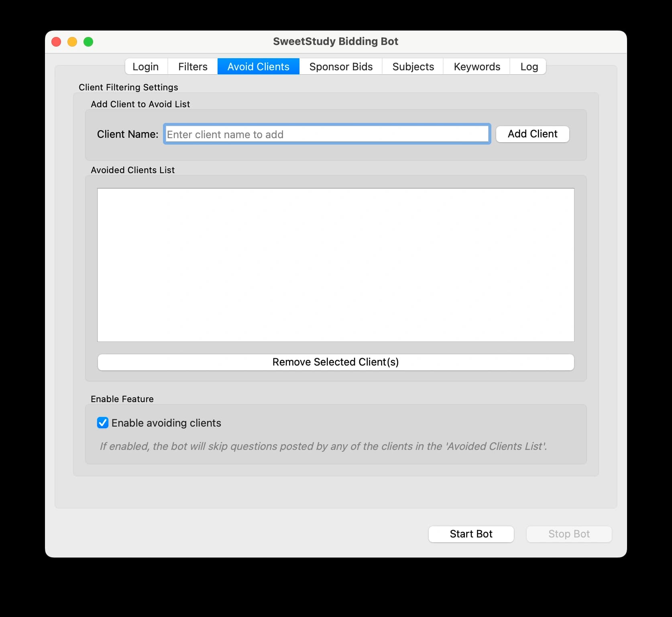Viewport: 672px width, 617px height.
Task: Click the Start Bot button
Action: tap(471, 534)
